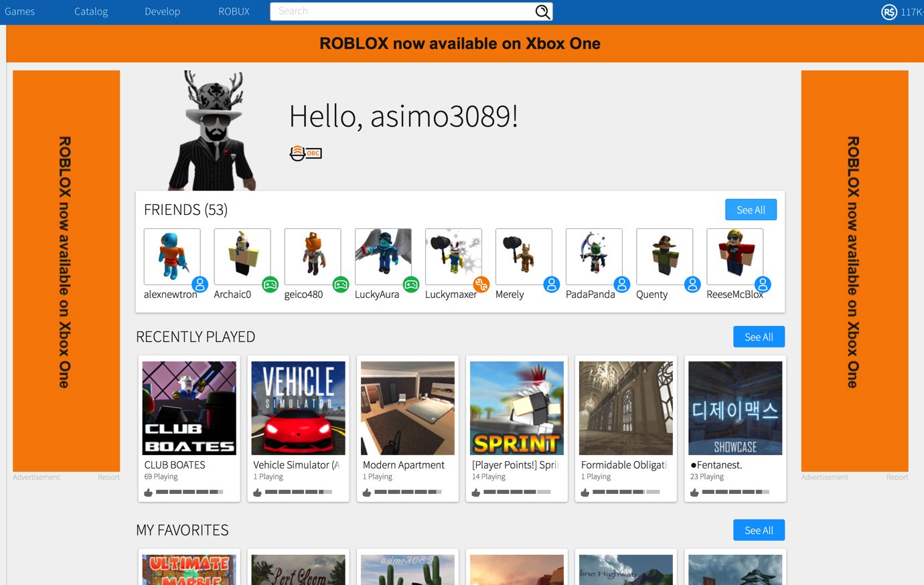Click thumbs-up icon under Formidable Obligation

585,492
